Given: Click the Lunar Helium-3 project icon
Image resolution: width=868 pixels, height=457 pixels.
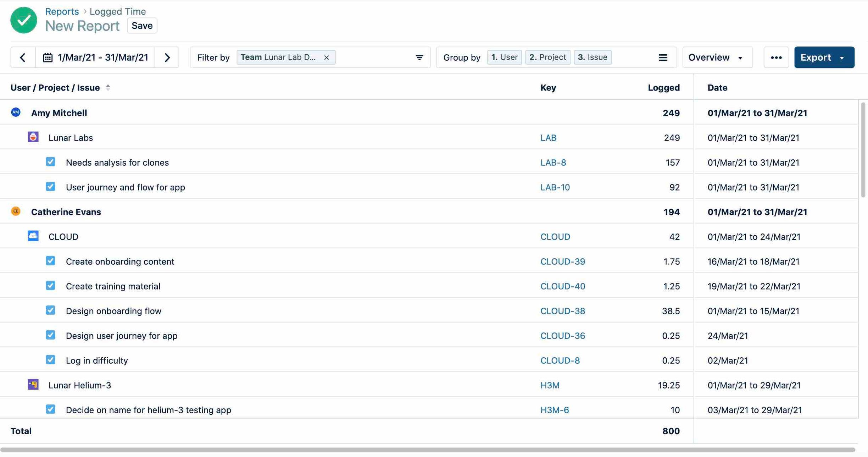Looking at the screenshot, I should click(33, 385).
